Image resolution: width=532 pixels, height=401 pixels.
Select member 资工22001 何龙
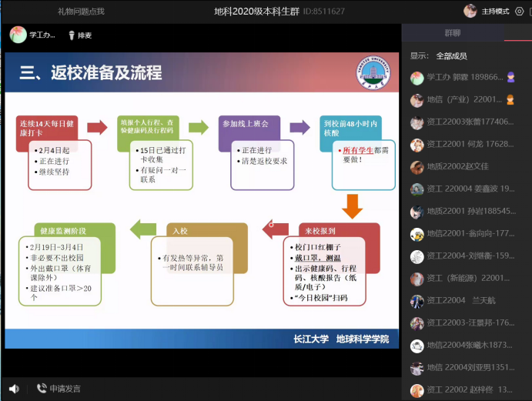point(470,145)
